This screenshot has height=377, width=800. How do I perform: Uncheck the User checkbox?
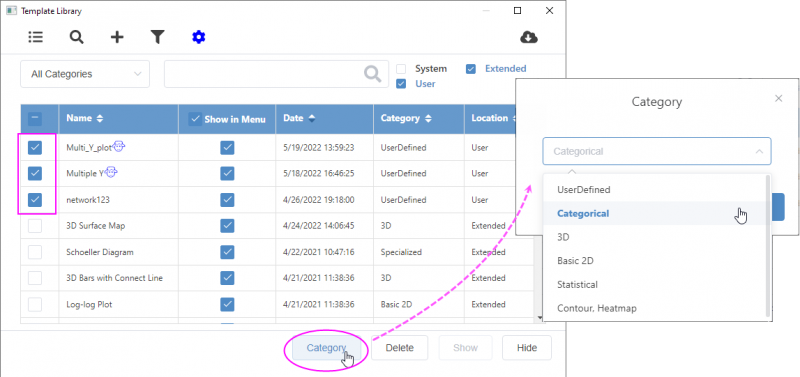pos(402,84)
